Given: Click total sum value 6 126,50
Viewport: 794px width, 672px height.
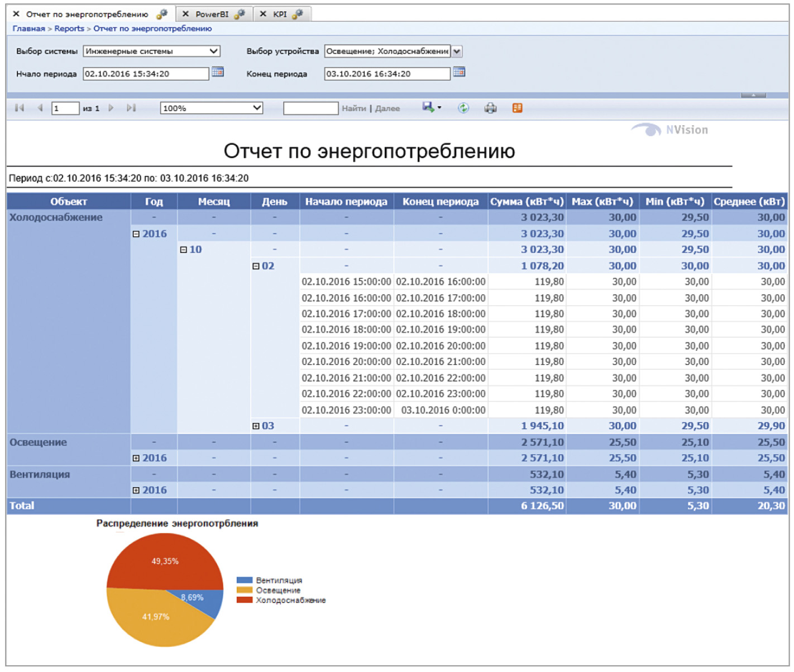Looking at the screenshot, I should click(542, 506).
